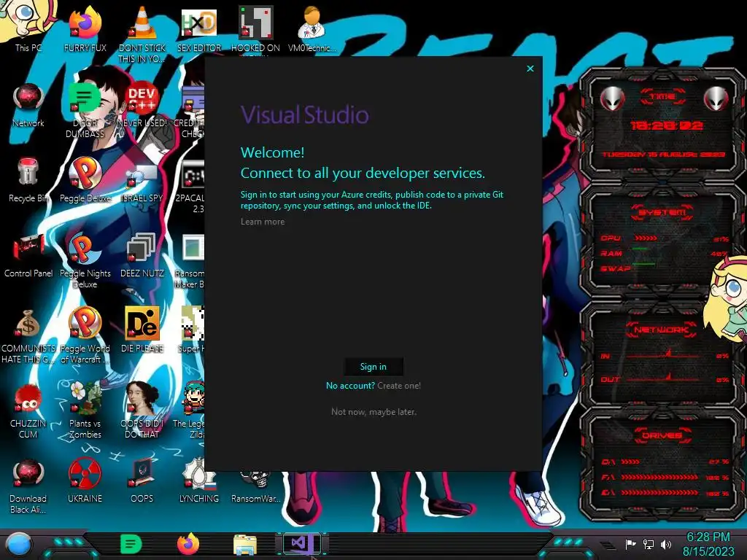Screen dimensions: 747x560
Task: Select the Dev C++ NEVER USED icon
Action: [x=142, y=104]
